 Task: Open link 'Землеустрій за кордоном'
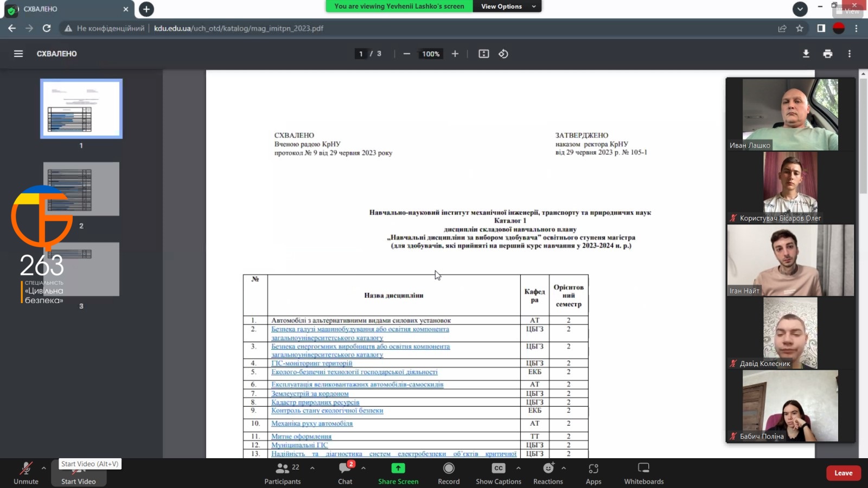tap(310, 394)
